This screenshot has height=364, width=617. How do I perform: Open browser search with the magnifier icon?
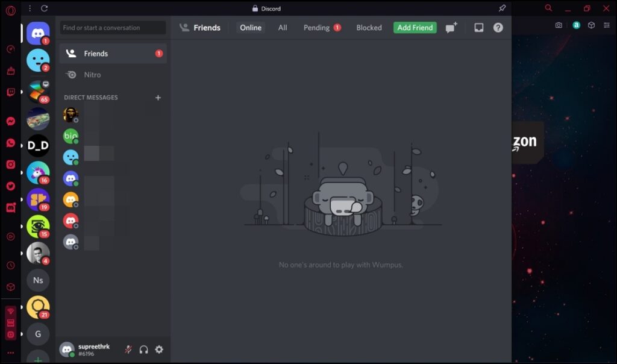tap(548, 8)
